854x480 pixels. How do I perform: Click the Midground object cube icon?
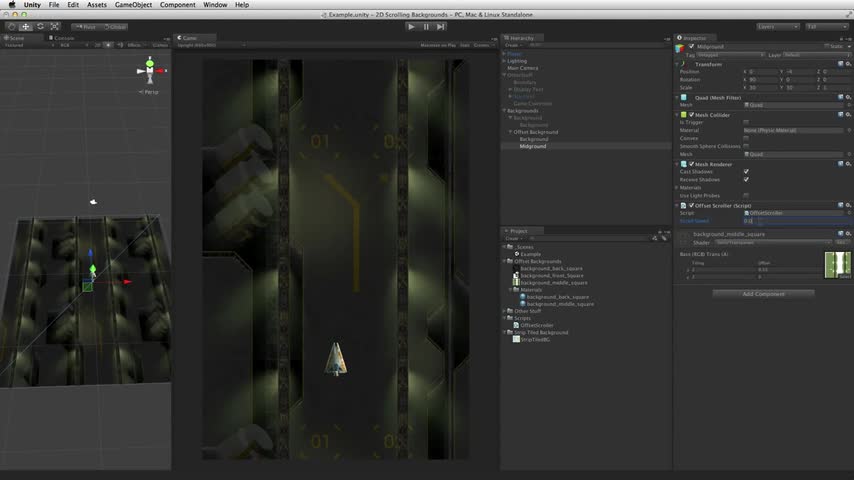[680, 49]
